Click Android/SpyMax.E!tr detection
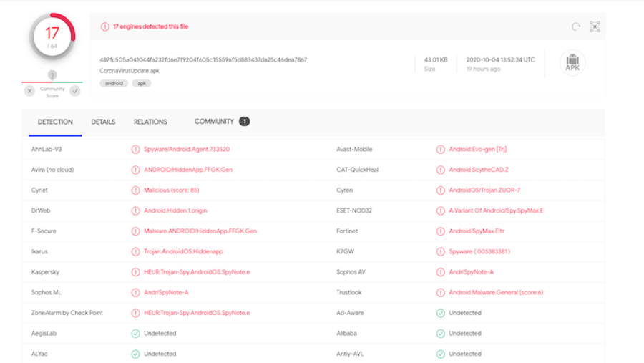Viewport: 644px width, 363px height. tap(477, 231)
